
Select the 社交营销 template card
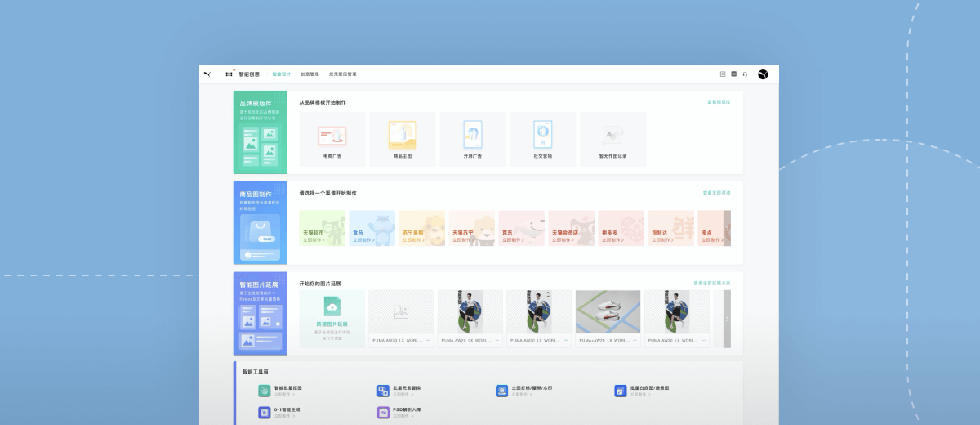tap(542, 139)
